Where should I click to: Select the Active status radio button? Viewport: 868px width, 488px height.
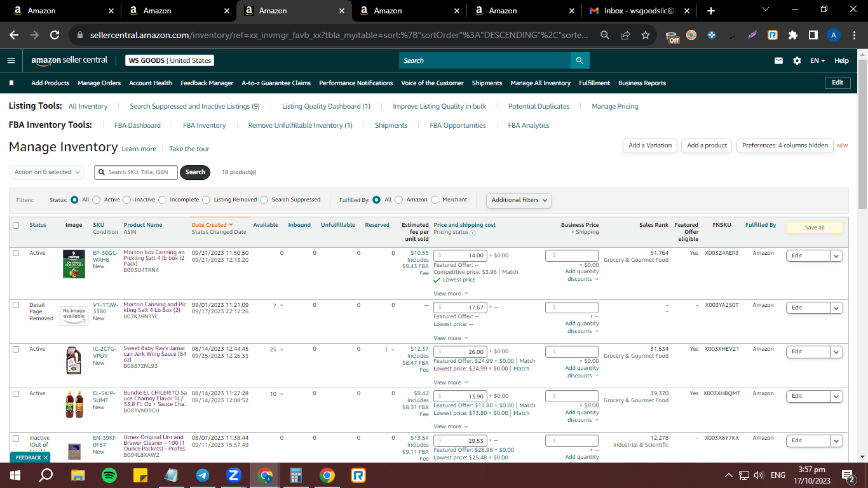pos(97,200)
